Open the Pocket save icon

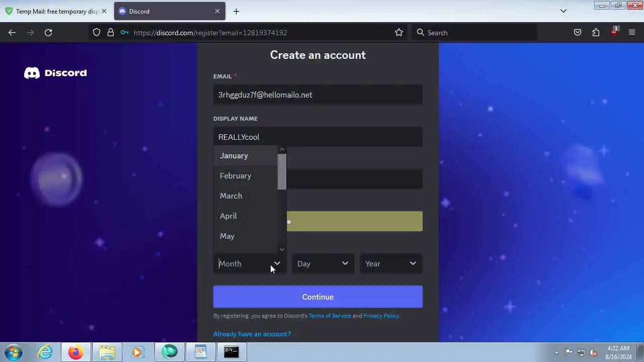coord(578,33)
